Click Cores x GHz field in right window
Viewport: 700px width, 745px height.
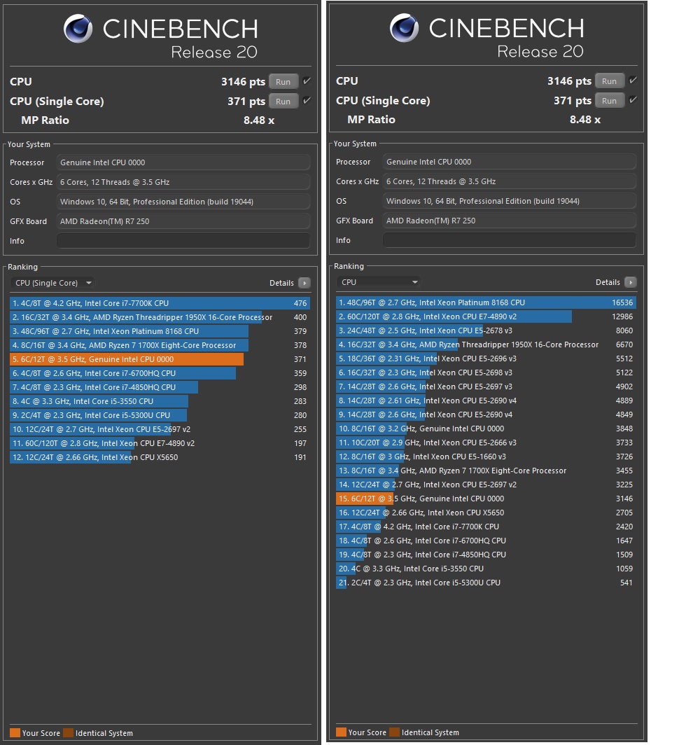(x=510, y=181)
